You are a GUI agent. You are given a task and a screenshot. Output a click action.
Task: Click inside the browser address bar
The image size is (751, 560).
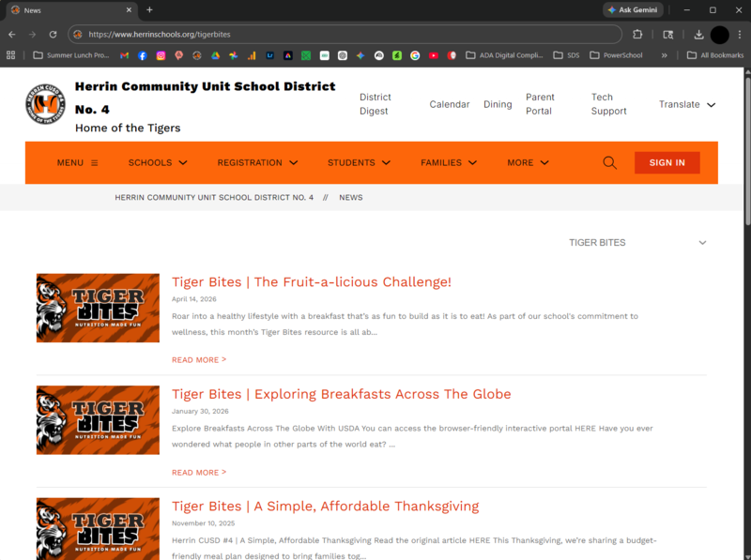coord(282,33)
